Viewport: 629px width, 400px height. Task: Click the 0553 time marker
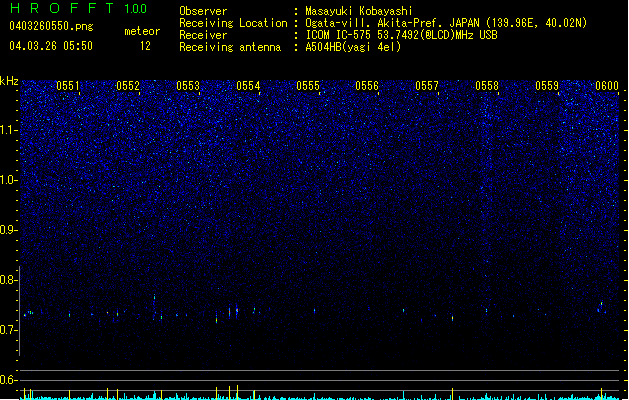(188, 86)
